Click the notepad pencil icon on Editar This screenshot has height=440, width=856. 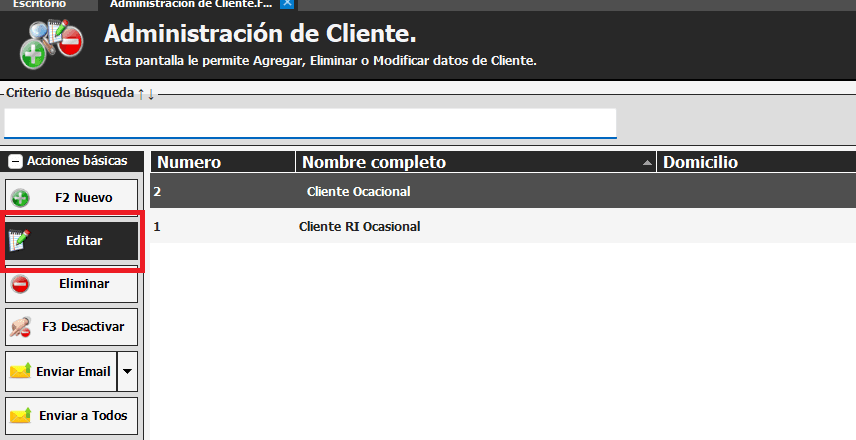pyautogui.click(x=19, y=240)
